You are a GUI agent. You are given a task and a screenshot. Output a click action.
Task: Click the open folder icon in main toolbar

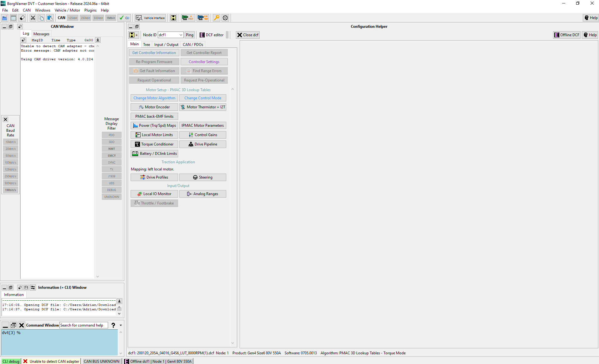coord(5,18)
